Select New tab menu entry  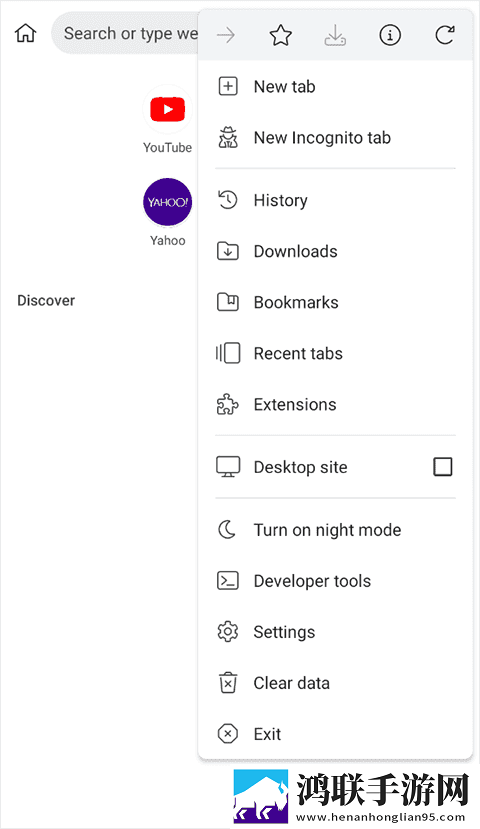[x=335, y=87]
